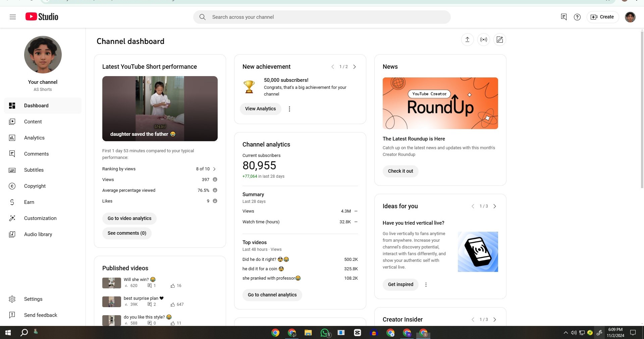The width and height of the screenshot is (644, 339).
Task: Show the next Creator Insider card
Action: [495, 320]
